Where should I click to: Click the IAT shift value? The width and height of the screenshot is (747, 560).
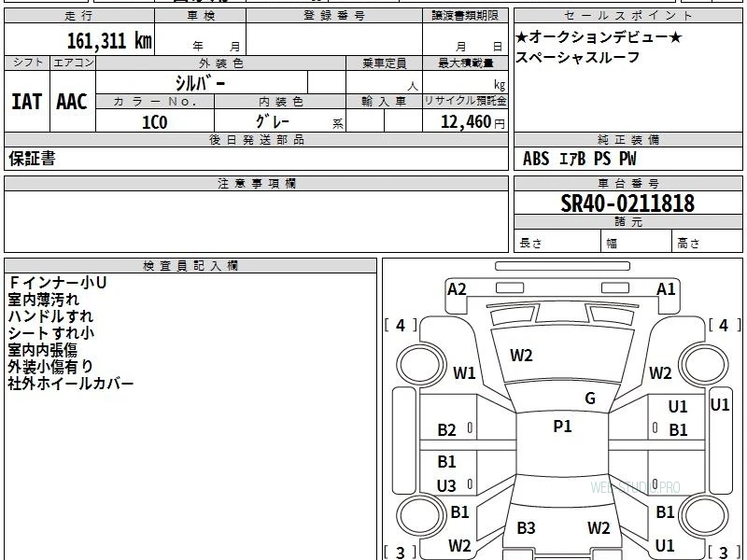pos(27,102)
